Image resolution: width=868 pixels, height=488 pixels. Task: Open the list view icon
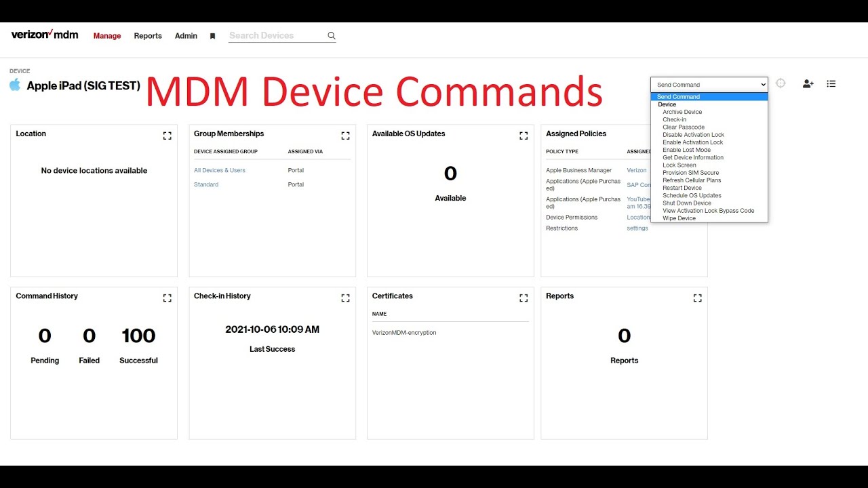[x=831, y=84]
